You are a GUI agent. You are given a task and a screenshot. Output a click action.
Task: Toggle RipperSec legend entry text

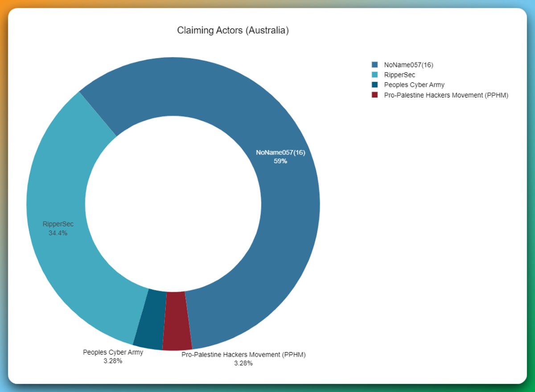(399, 75)
